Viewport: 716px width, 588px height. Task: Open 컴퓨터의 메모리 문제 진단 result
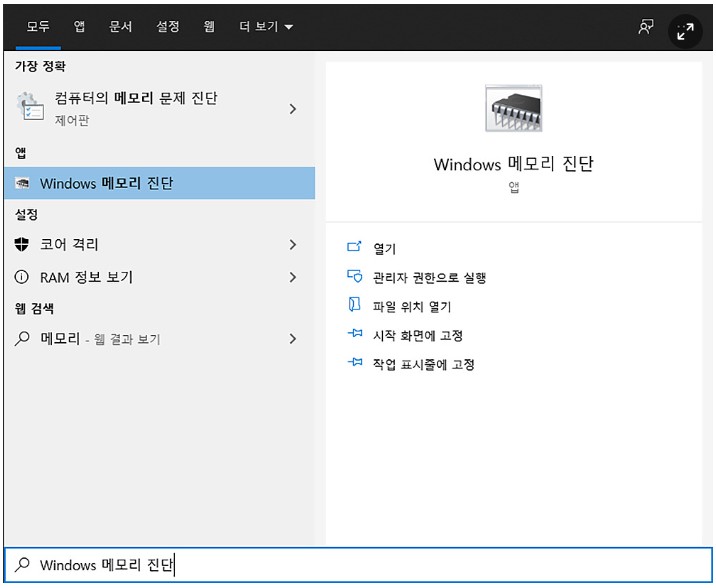point(159,109)
